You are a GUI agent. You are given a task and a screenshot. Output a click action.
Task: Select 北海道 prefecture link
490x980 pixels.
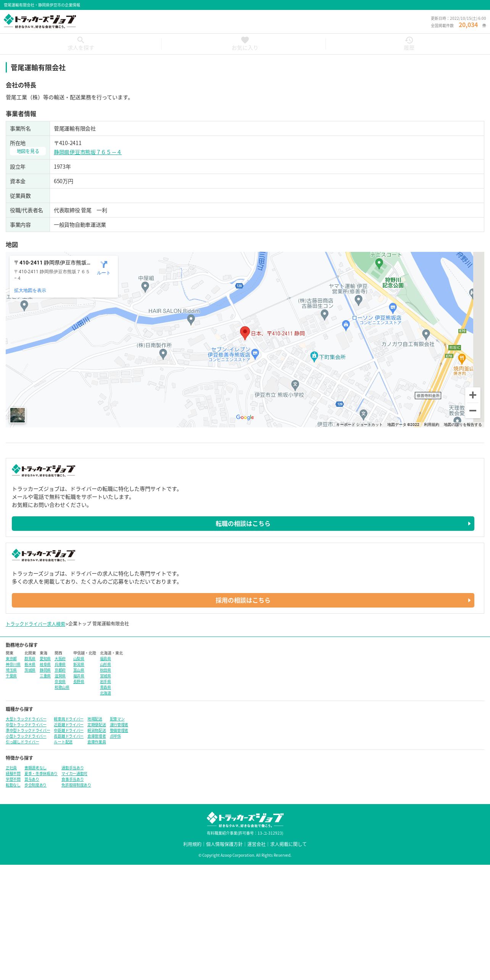click(105, 693)
